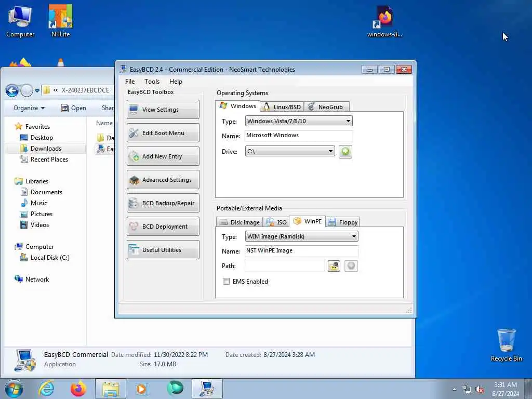Click the network tray icon
532x399 pixels.
(x=467, y=390)
